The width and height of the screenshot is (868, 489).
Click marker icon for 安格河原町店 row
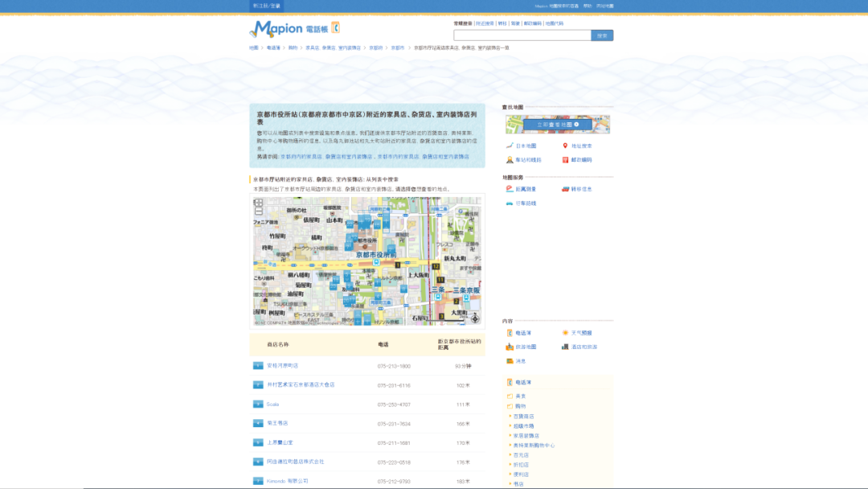pos(258,365)
